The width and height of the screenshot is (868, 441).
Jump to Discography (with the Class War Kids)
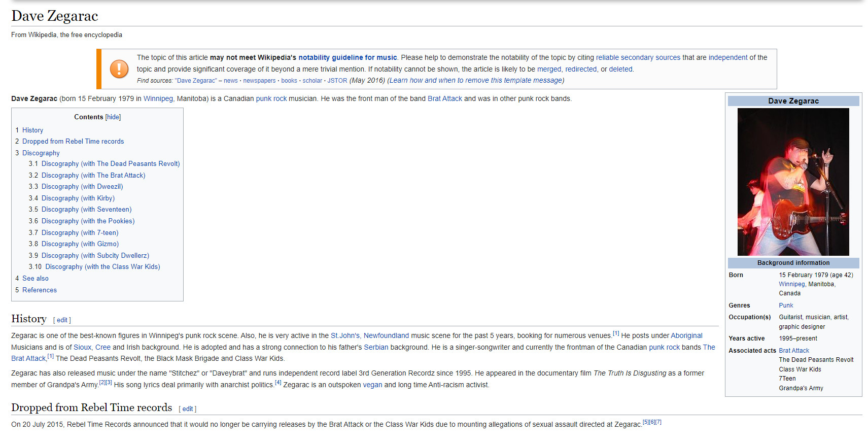(x=103, y=267)
